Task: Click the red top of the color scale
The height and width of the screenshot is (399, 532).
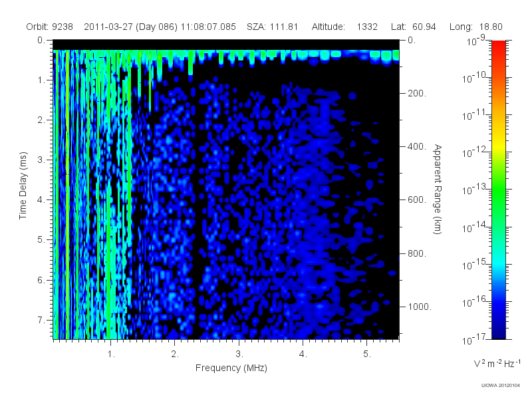Action: (498, 46)
